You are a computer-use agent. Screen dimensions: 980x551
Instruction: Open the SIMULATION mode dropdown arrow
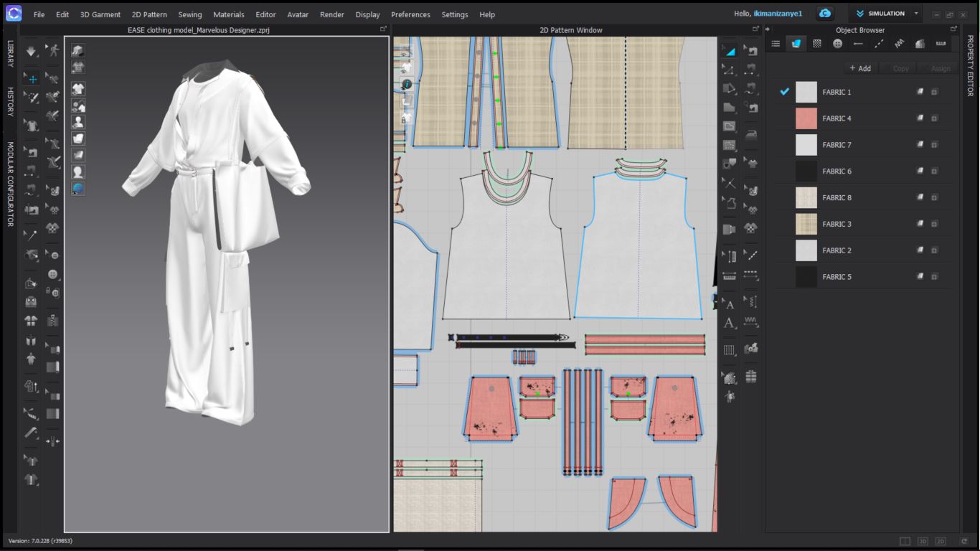click(x=916, y=14)
